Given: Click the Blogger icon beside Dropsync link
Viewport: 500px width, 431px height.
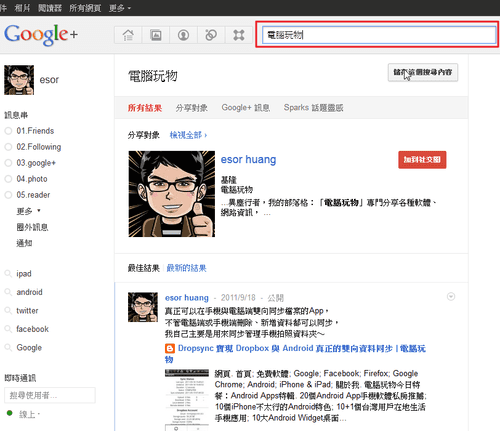Looking at the screenshot, I should [170, 349].
